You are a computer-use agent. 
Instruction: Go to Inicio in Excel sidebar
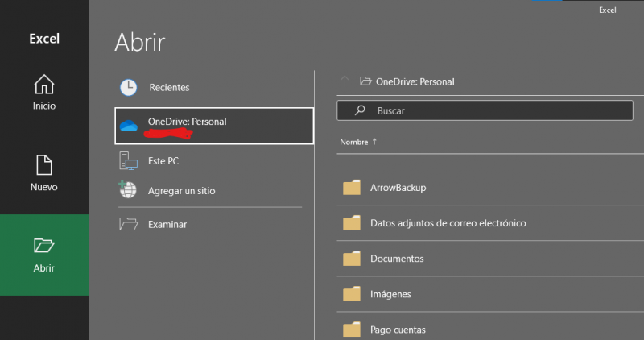click(x=44, y=93)
